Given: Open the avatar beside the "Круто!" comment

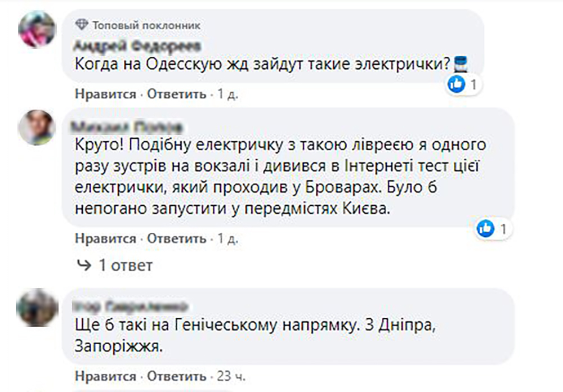Looking at the screenshot, I should 37,127.
